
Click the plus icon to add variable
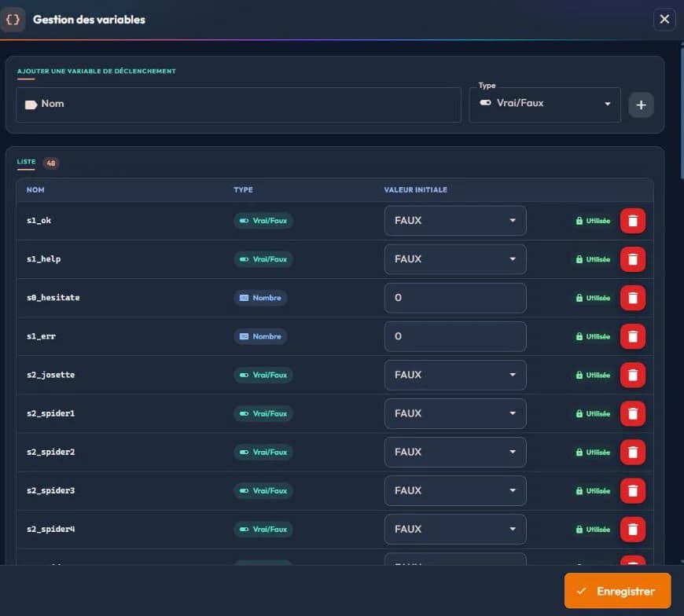[641, 104]
